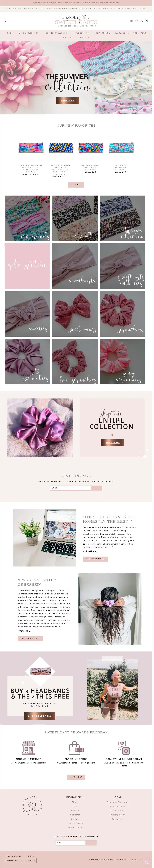Go to Bookish Collection menu item

pos(56,33)
